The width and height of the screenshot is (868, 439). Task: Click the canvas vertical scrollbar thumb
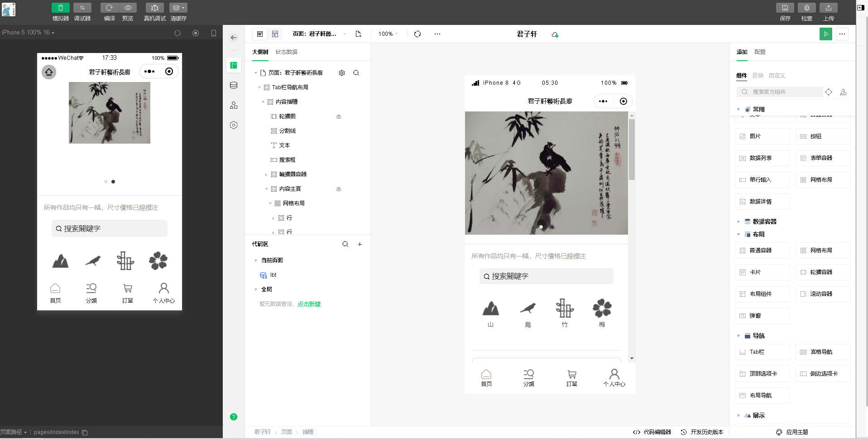click(x=632, y=150)
